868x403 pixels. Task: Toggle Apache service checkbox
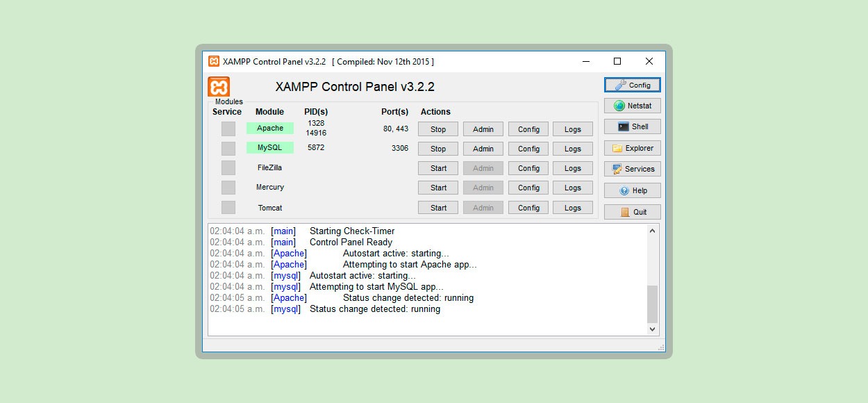click(228, 129)
